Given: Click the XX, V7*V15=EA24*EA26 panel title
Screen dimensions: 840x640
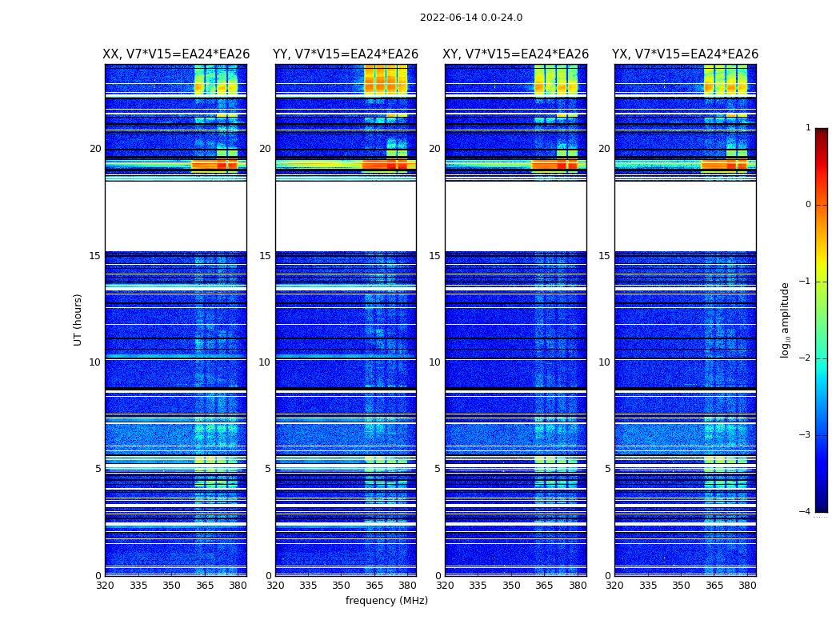Looking at the screenshot, I should coord(176,54).
